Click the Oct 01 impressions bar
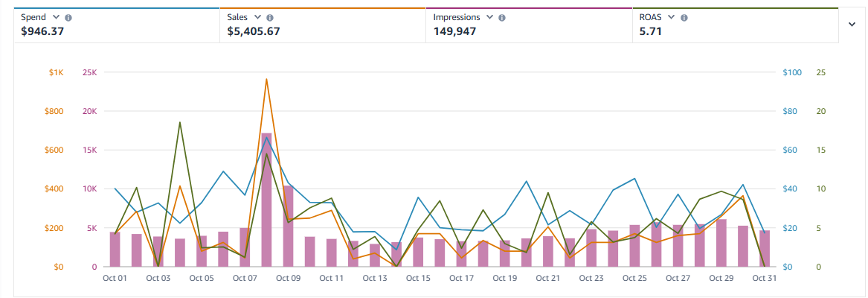The image size is (868, 298). pyautogui.click(x=115, y=249)
